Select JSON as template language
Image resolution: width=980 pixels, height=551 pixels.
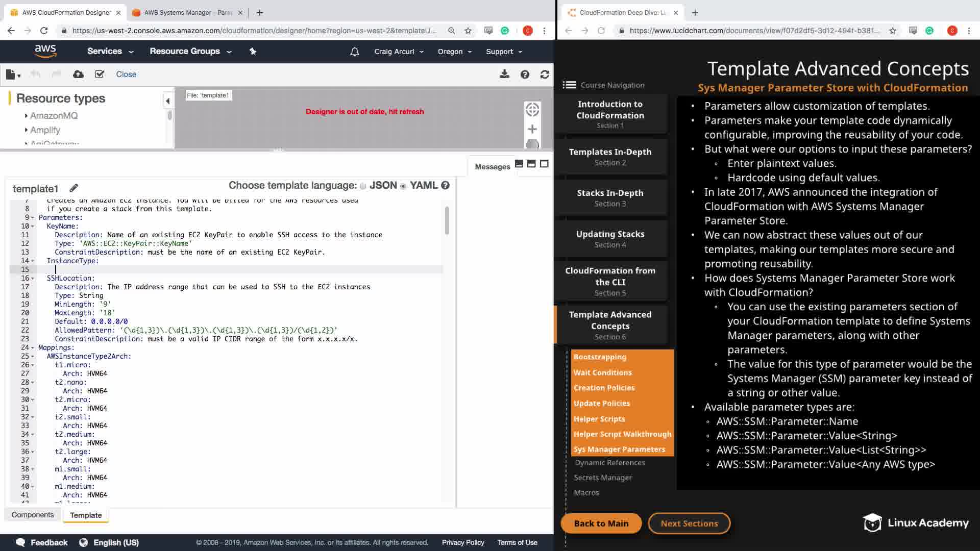click(x=363, y=186)
